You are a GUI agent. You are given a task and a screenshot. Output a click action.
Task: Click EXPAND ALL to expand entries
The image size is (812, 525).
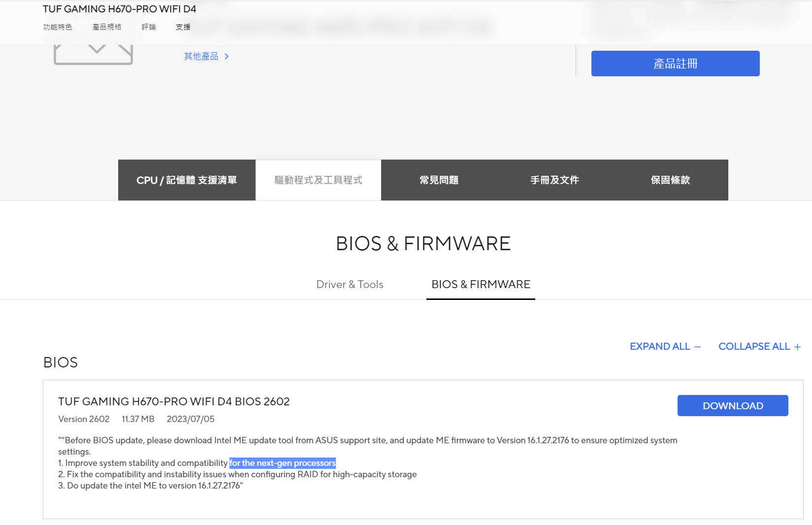665,347
